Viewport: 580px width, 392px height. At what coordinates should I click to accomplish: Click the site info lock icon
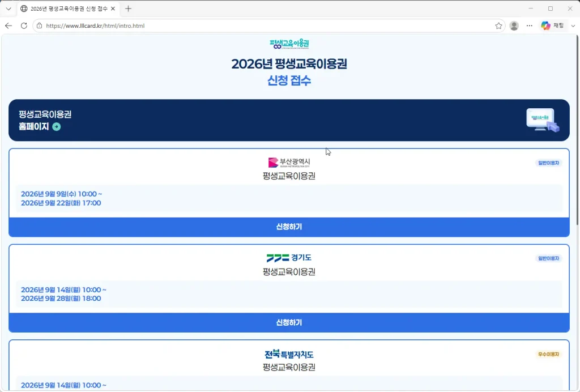click(x=39, y=25)
